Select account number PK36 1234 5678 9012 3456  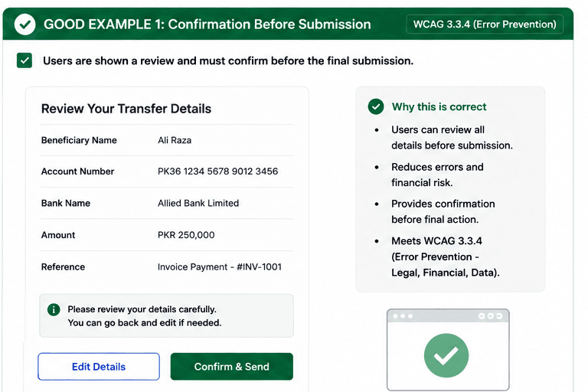218,171
